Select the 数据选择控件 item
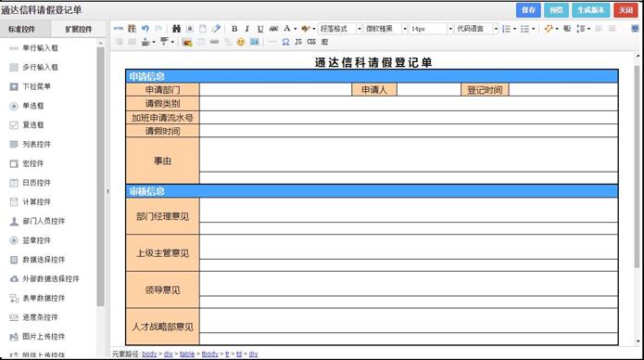The image size is (644, 360). tap(44, 260)
